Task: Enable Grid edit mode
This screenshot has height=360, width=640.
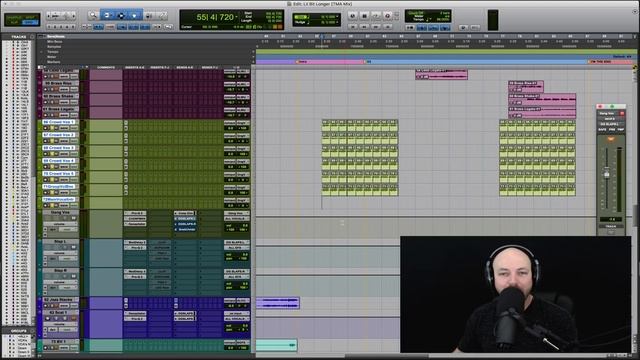Action: [29, 22]
